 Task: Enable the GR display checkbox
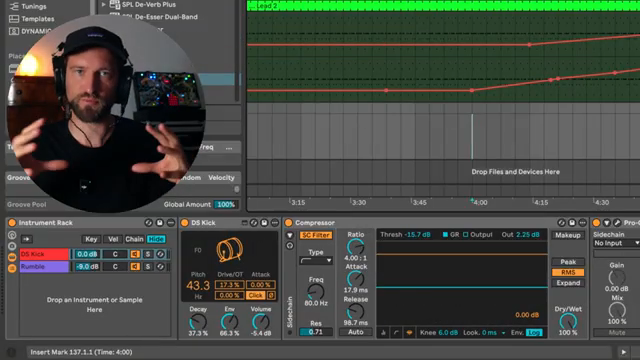pos(445,235)
